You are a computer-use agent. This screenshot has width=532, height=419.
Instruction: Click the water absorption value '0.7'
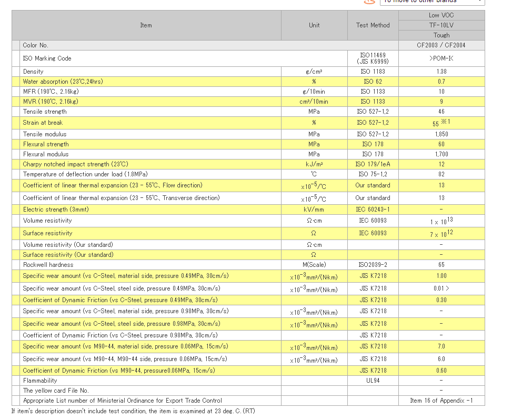[441, 82]
